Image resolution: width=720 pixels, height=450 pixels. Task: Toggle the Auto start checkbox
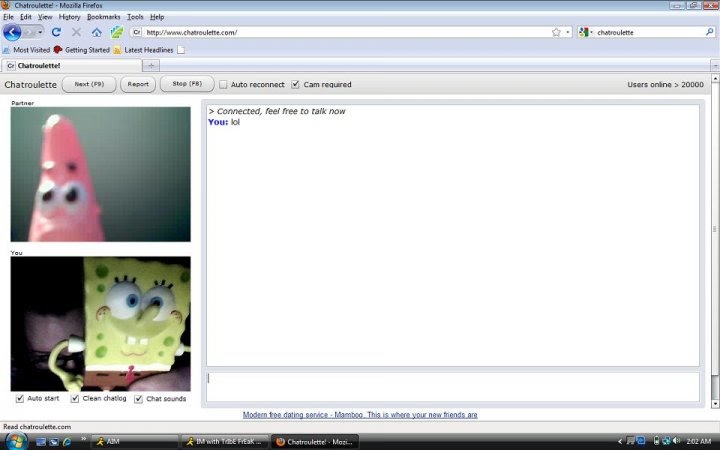coord(20,399)
